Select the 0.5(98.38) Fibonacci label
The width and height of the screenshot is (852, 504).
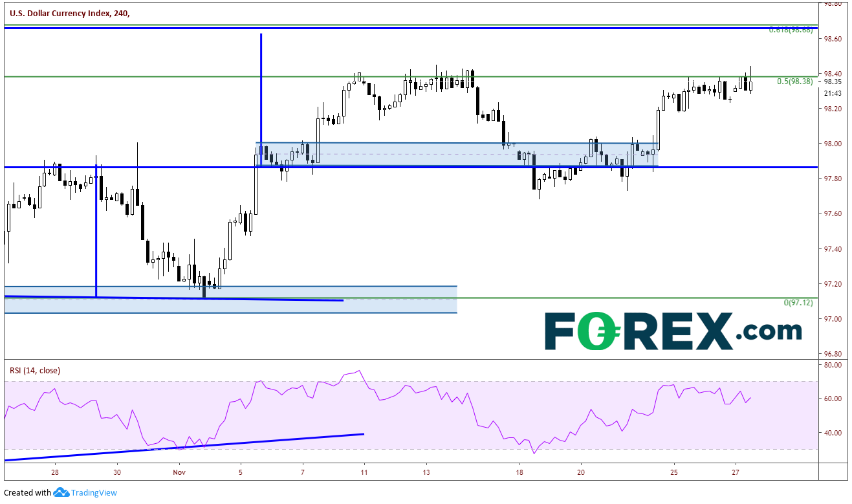tap(794, 82)
